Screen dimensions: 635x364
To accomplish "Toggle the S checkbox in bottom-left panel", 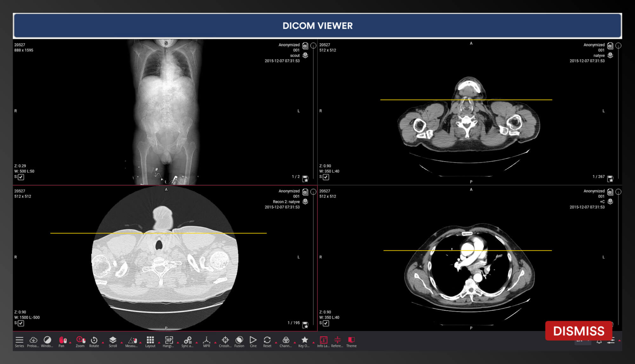I will [21, 323].
